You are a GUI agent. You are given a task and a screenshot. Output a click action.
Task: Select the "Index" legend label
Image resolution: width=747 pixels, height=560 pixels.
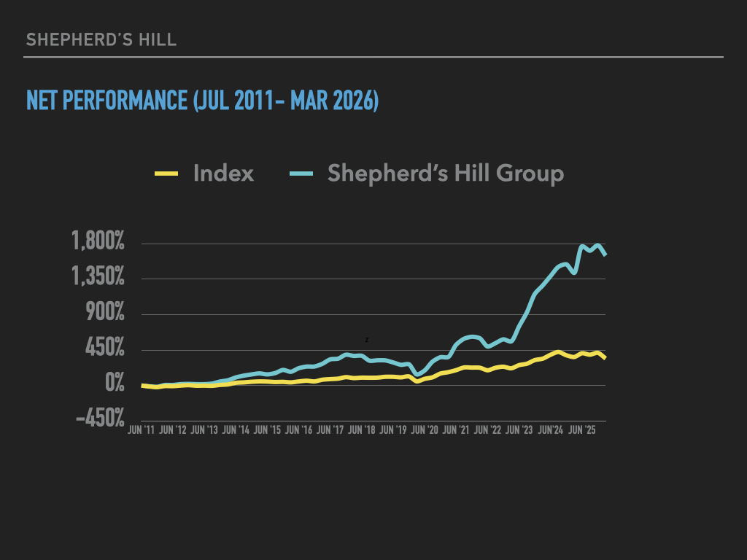coord(223,174)
